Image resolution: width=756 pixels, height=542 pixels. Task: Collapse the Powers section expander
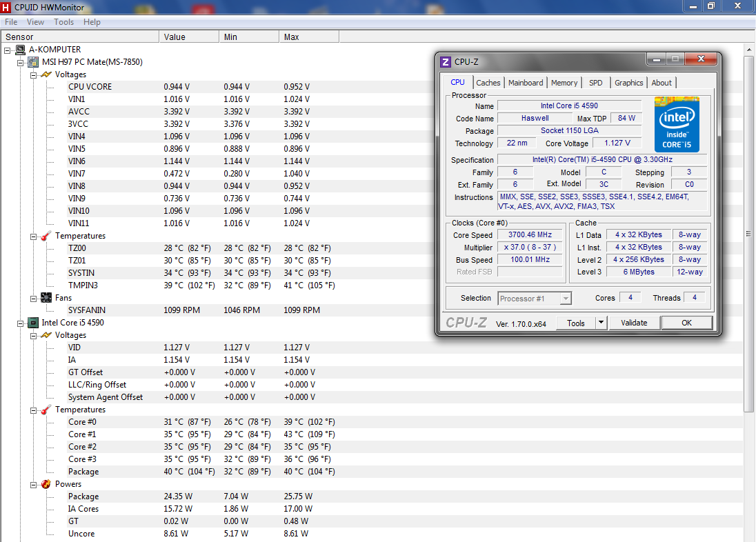(33, 484)
